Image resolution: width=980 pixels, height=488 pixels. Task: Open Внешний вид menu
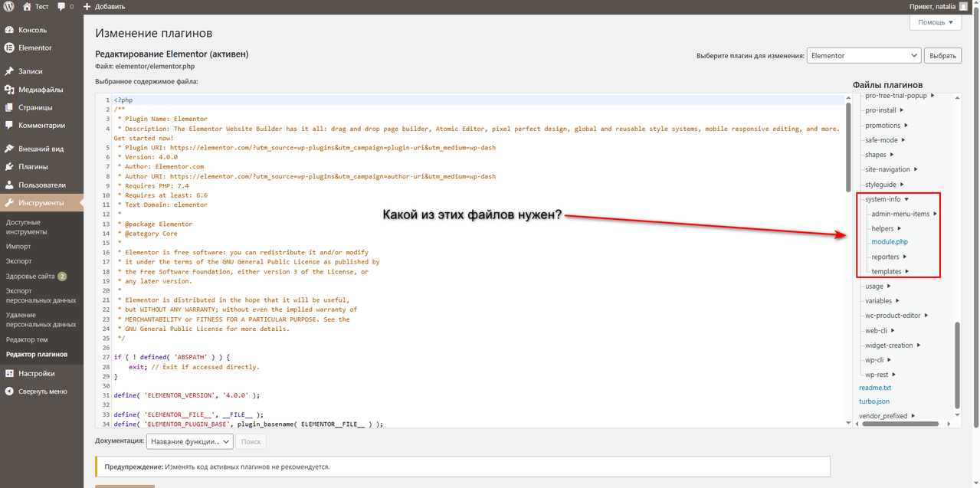point(41,149)
